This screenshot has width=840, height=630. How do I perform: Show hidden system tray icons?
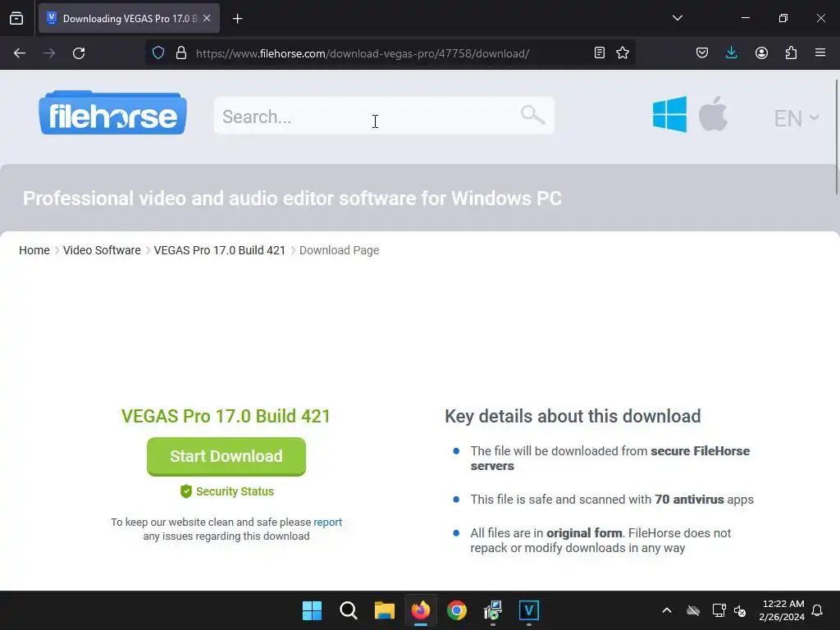pos(667,610)
